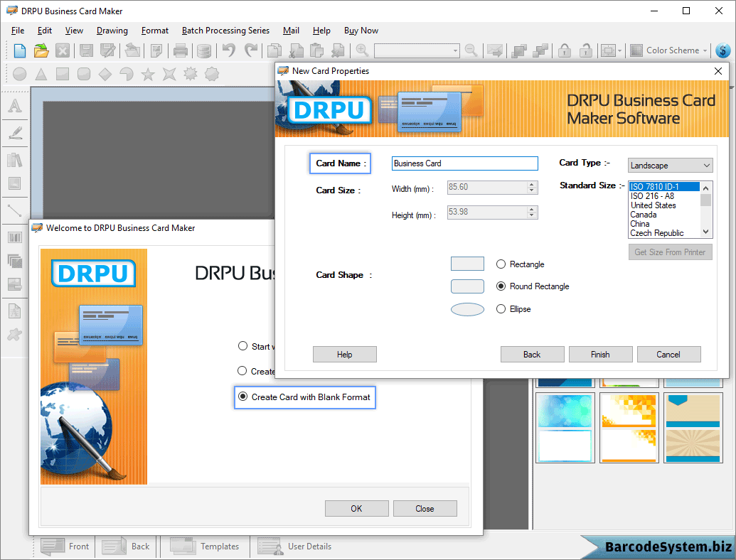Viewport: 736px width, 560px height.
Task: Click the Help button in New Card Properties
Action: pyautogui.click(x=344, y=354)
